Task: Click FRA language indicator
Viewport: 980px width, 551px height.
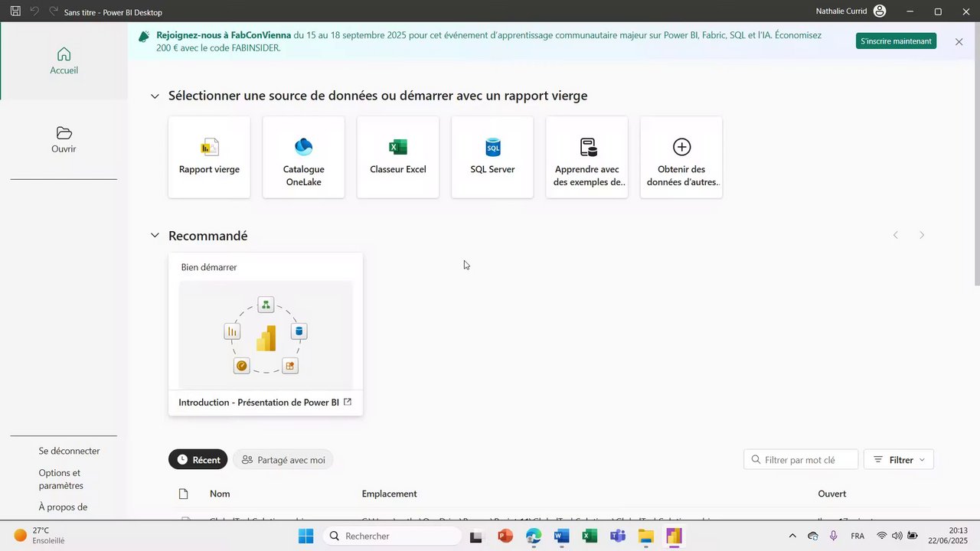Action: click(x=857, y=536)
